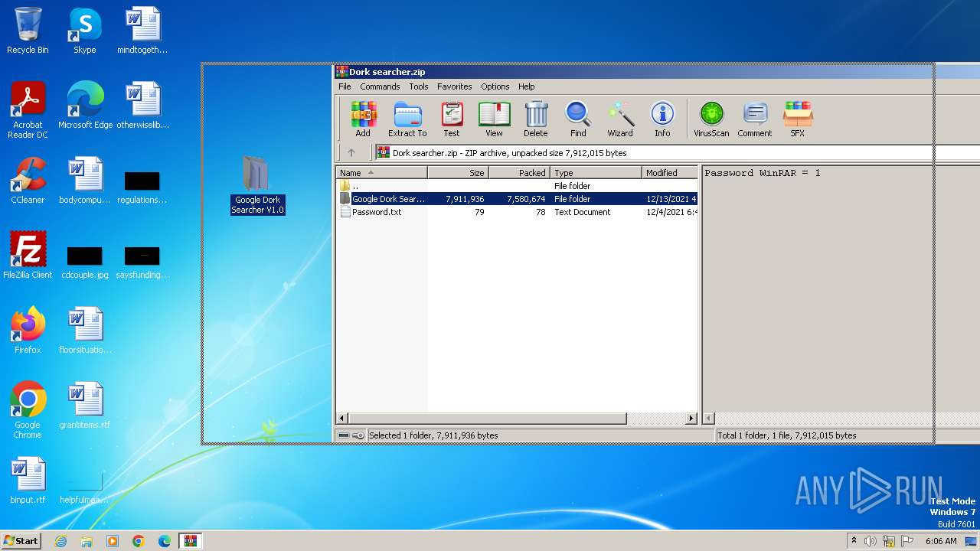Show hidden system tray icons
This screenshot has width=980, height=551.
[x=854, y=541]
